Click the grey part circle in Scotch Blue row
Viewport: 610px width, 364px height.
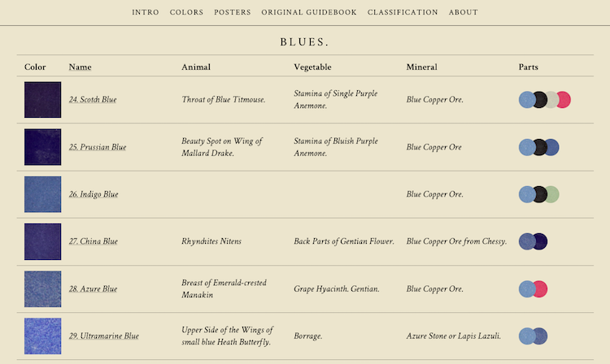[x=551, y=100]
